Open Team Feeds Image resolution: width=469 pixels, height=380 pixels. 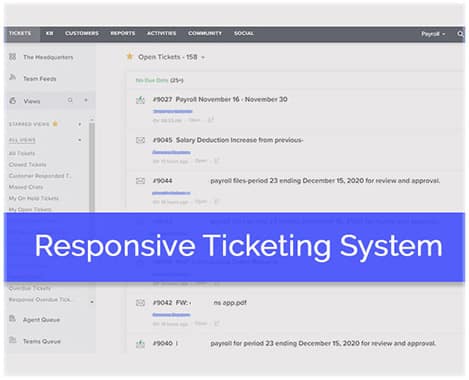[x=40, y=79]
